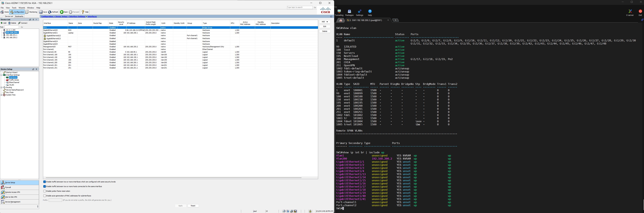Open the View menu

coord(8,8)
